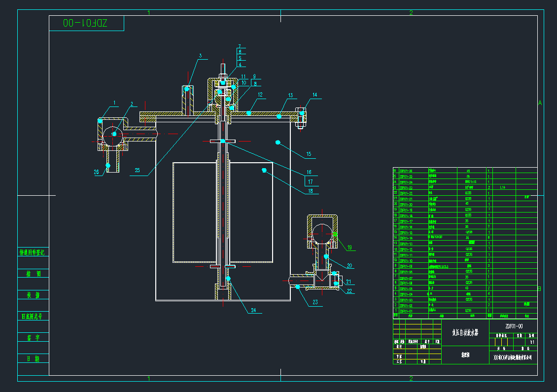Image resolution: width=557 pixels, height=392 pixels.
Task: Select the callout number 14 by the bolt
Action: click(314, 95)
